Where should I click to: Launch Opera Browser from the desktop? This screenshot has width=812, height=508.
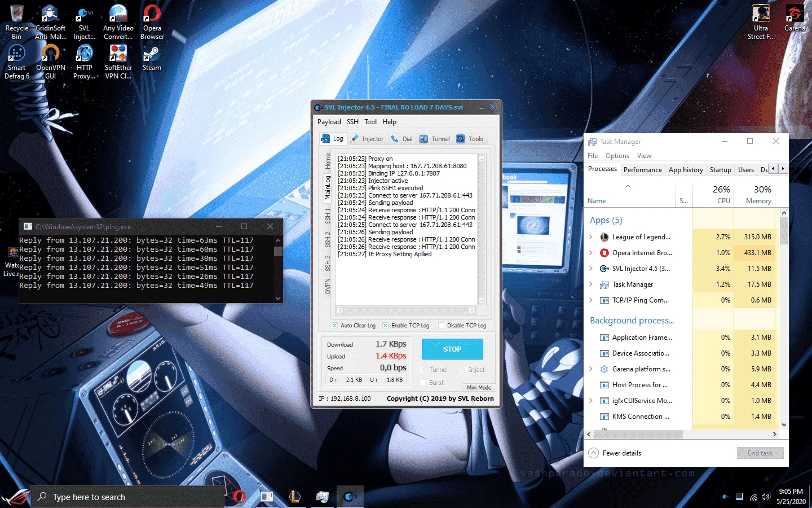(152, 23)
